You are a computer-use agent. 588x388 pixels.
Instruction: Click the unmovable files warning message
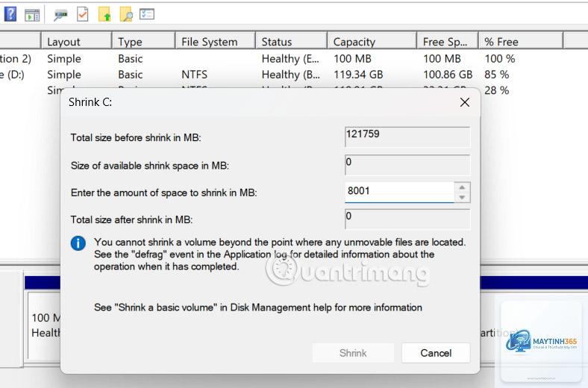(280, 254)
